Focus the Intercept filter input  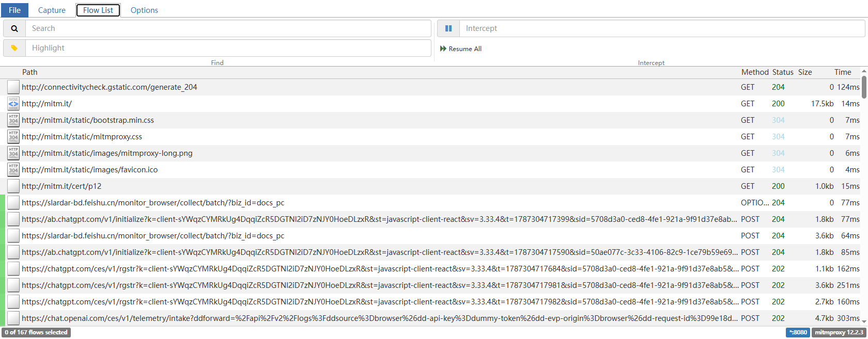tap(662, 28)
